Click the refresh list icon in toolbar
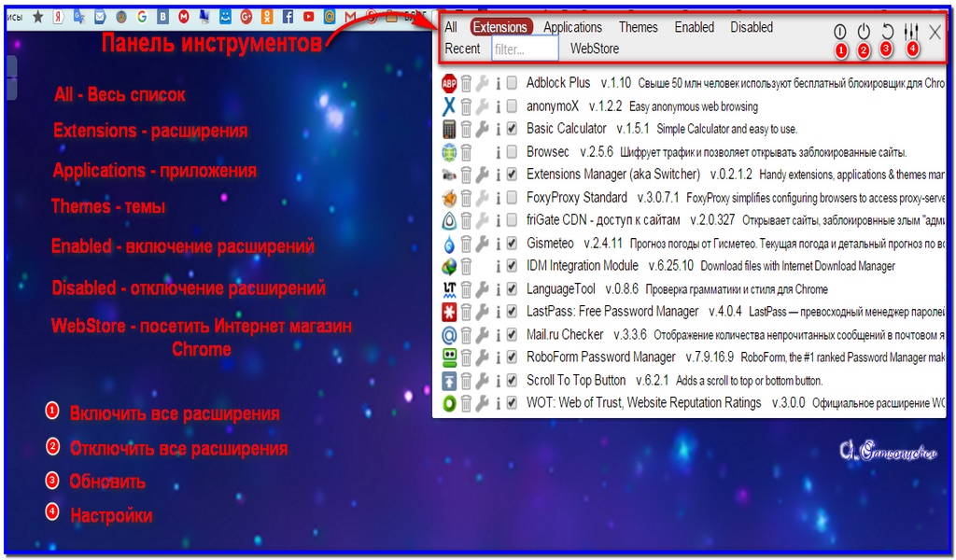The width and height of the screenshot is (956, 560). click(x=887, y=31)
